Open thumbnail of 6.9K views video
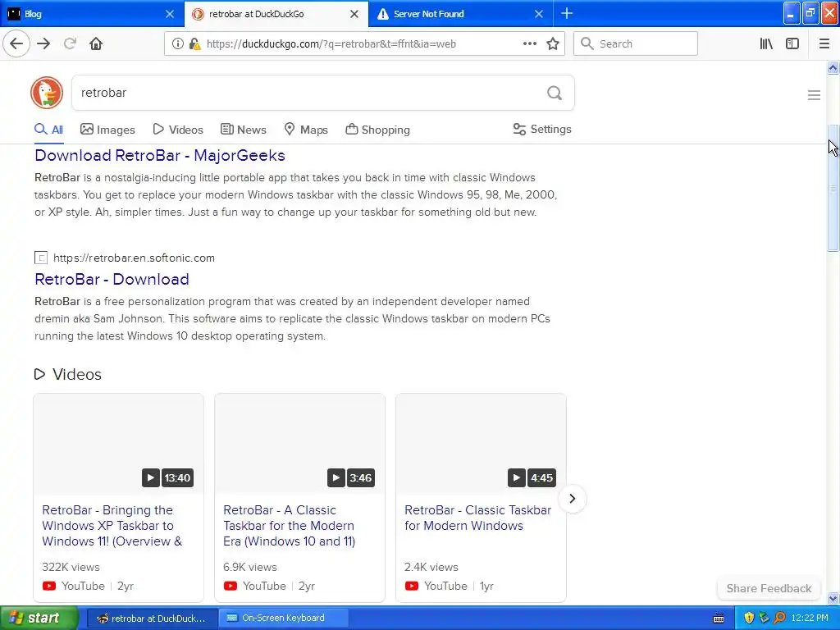Image resolution: width=840 pixels, height=630 pixels. point(299,444)
